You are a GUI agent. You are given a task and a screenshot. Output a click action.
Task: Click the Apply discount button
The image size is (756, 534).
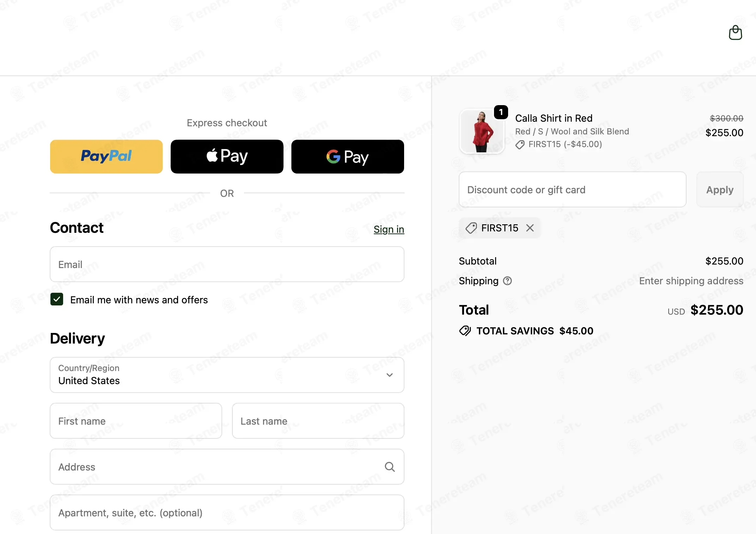click(720, 190)
